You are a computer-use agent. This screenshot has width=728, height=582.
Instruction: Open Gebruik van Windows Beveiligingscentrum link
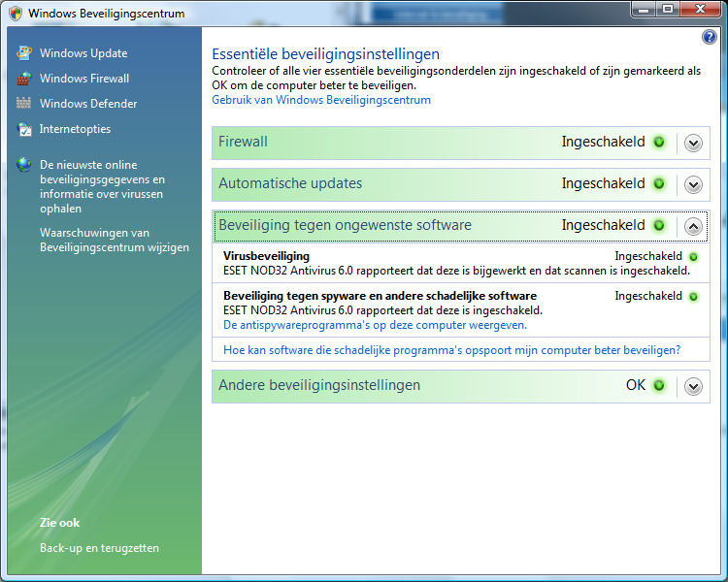pyautogui.click(x=321, y=100)
